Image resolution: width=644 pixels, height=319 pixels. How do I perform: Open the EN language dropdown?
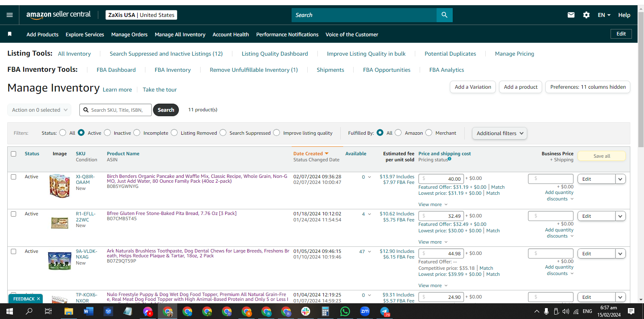pos(604,15)
